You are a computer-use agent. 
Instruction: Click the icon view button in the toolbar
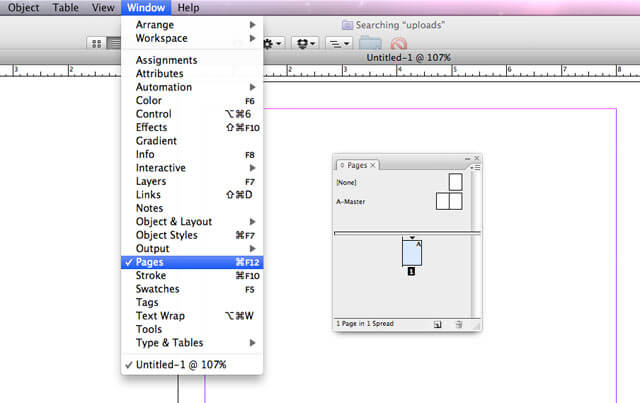click(x=97, y=43)
